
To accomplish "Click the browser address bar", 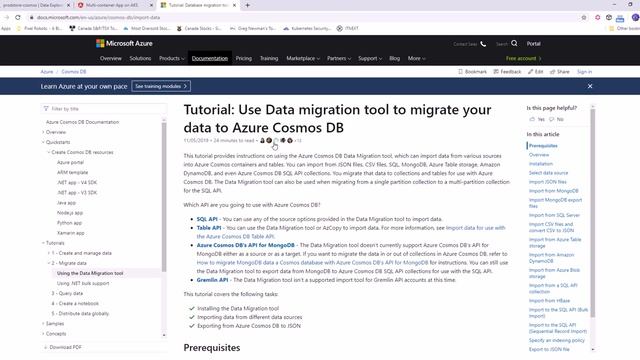I will coord(302,17).
